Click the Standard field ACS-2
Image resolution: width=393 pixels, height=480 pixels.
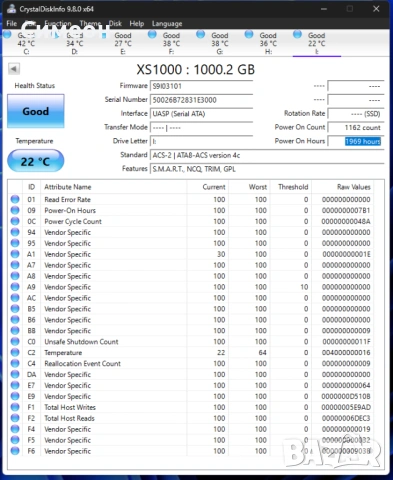(x=267, y=155)
